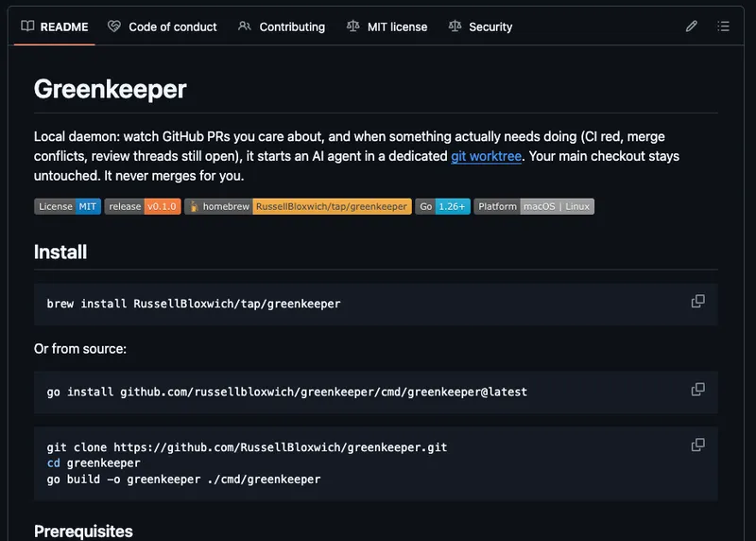756x541 pixels.
Task: Switch to Code of conduct tab
Action: tap(163, 27)
